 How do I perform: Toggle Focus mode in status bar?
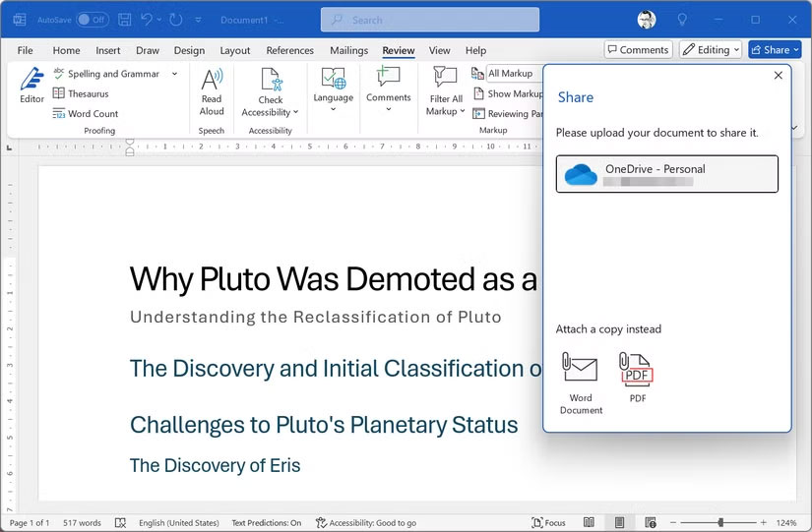[548, 523]
